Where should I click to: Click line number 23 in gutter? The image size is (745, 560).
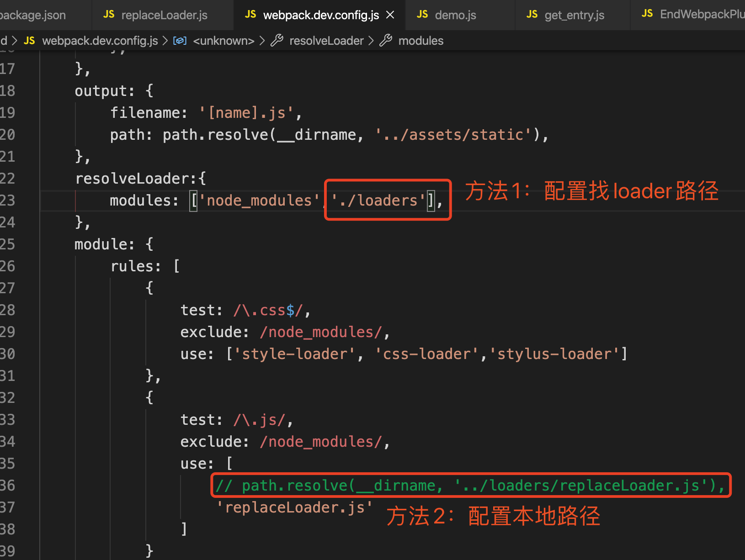tap(7, 201)
